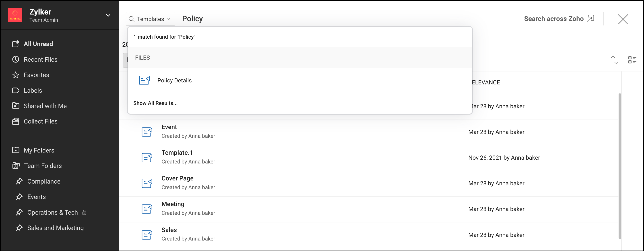Viewport: 644px width, 251px height.
Task: Open Recent Files clock icon
Action: point(16,59)
